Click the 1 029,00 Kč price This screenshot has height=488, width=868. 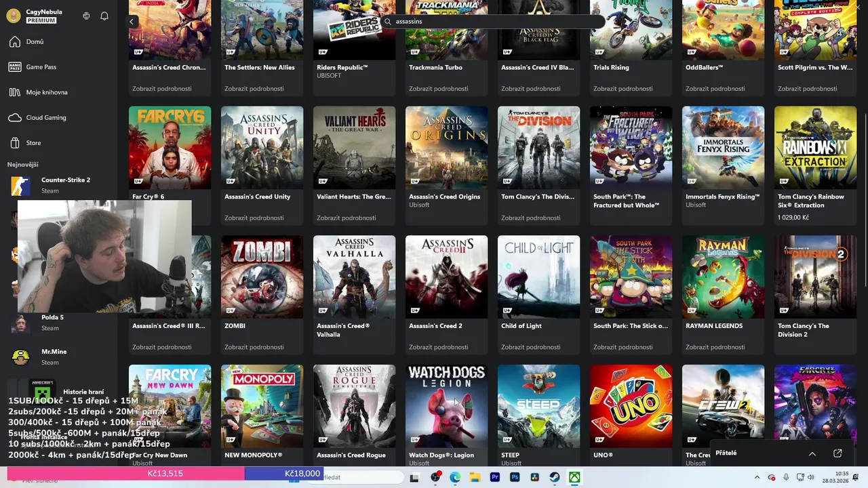793,218
